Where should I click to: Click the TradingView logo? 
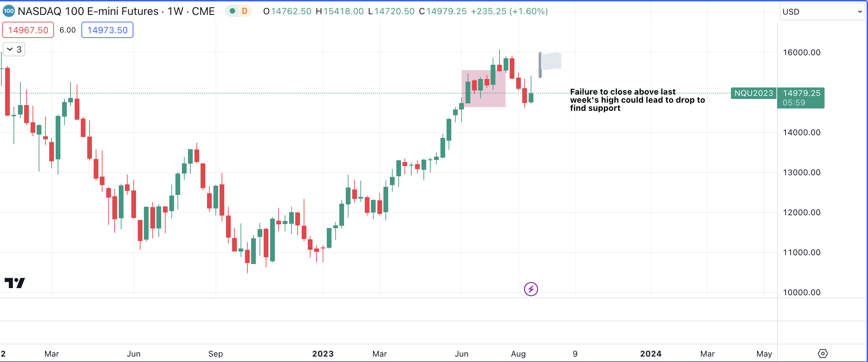(15, 283)
